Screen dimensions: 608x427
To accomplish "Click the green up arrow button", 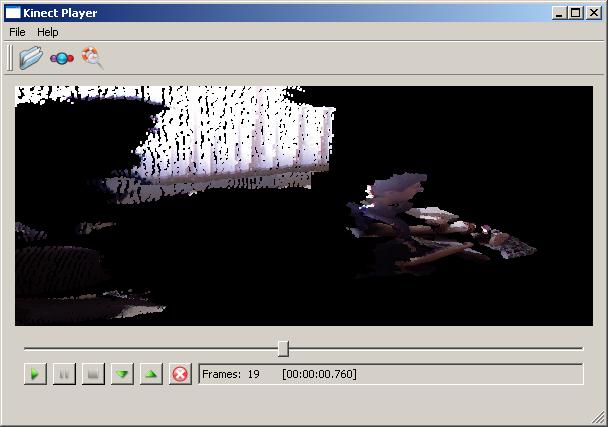I will point(151,374).
